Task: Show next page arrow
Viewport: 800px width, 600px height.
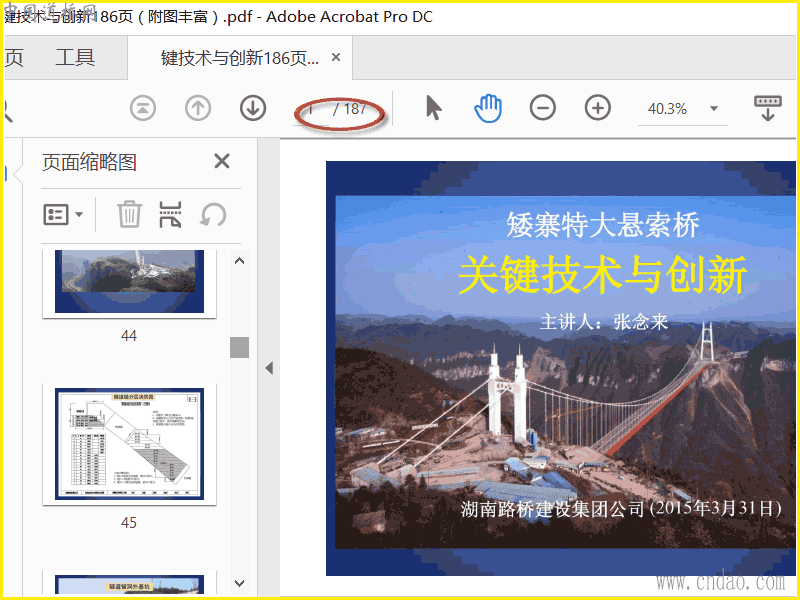Action: (253, 109)
